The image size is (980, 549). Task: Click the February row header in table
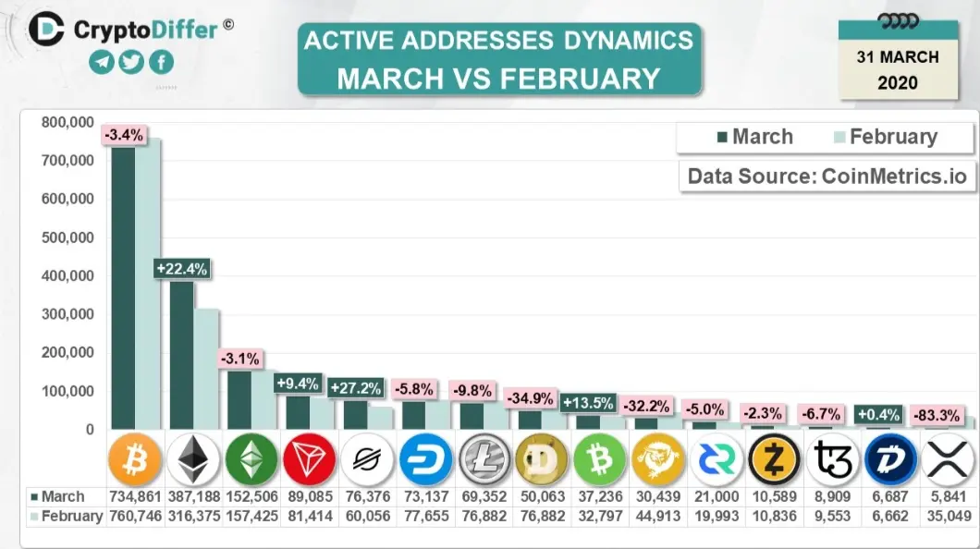[x=67, y=517]
